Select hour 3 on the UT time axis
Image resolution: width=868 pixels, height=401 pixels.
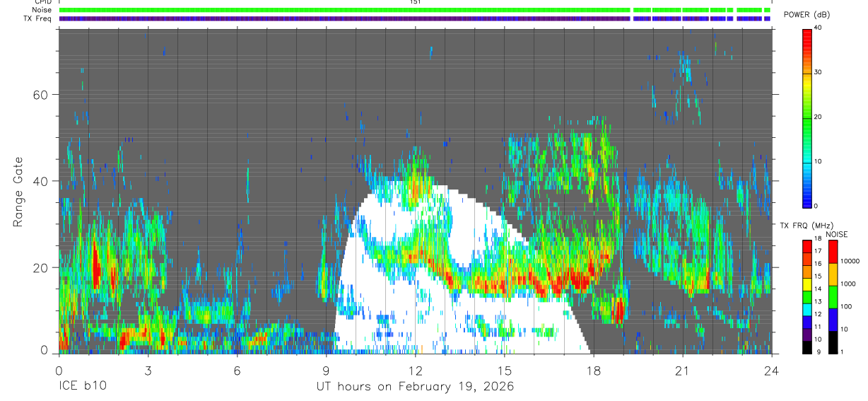coord(148,371)
